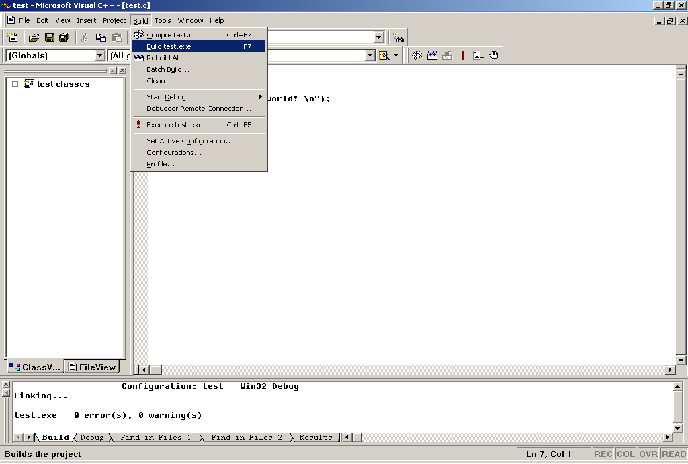Viewport: 688px width, 464px height.
Task: Select the Debug output tab
Action: (92, 437)
